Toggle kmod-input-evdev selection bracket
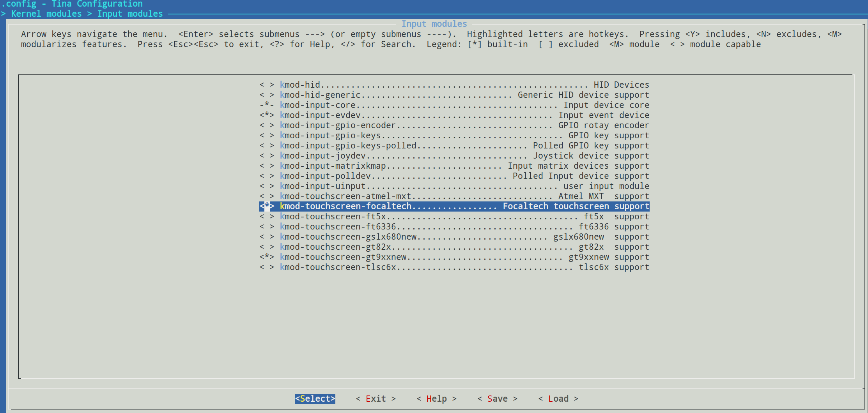The width and height of the screenshot is (868, 413). click(267, 115)
